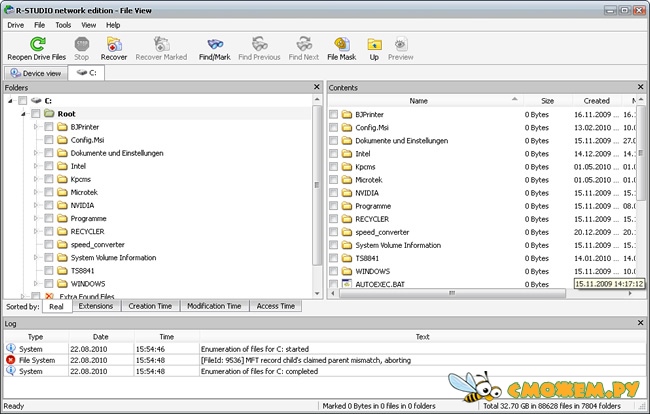
Task: Sort Contents by Created column header
Action: tap(597, 101)
